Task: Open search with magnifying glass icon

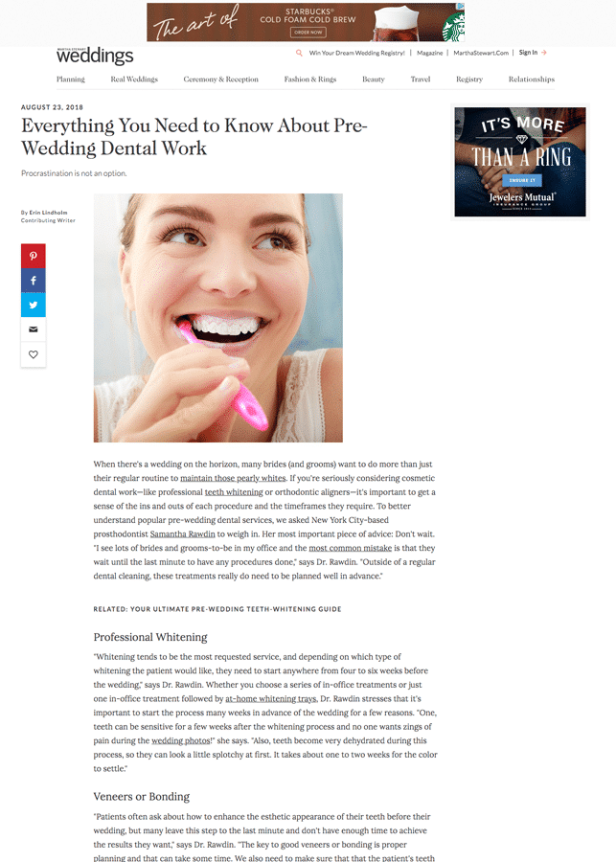Action: 299,53
